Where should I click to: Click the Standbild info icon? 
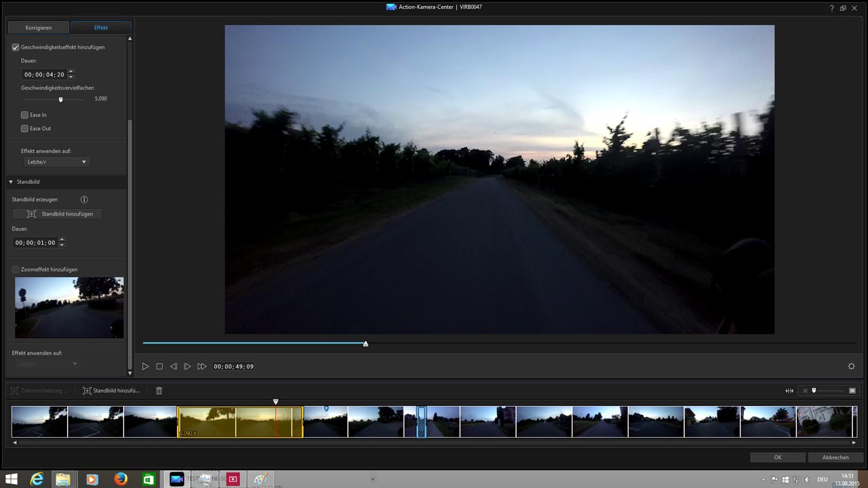point(84,200)
